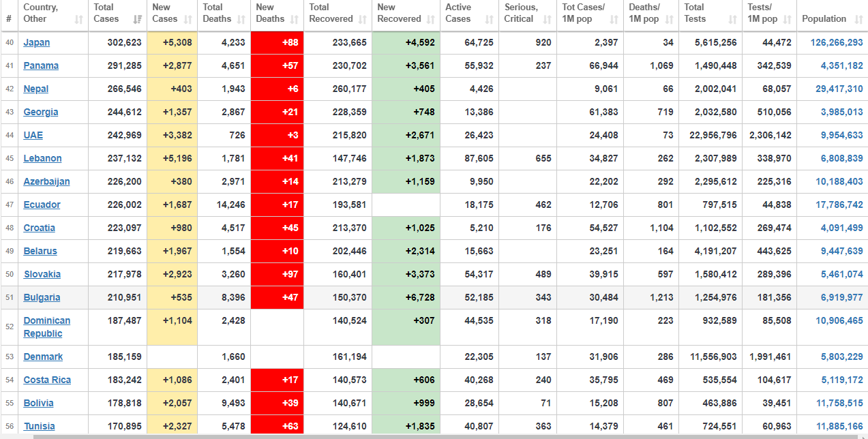Open Ecuador population link 17,786,742
This screenshot has width=868, height=439.
[x=839, y=205]
